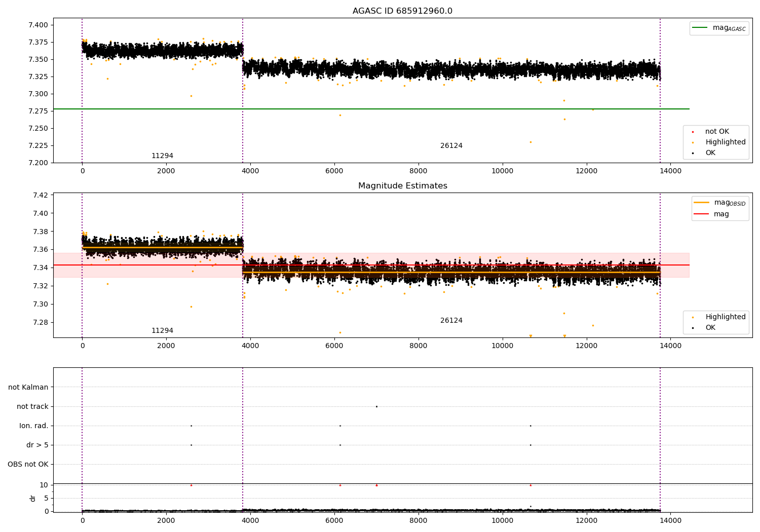This screenshot has height=532, width=760.
Task: Click the green mag AGASC horizontal line
Action: tap(371, 109)
